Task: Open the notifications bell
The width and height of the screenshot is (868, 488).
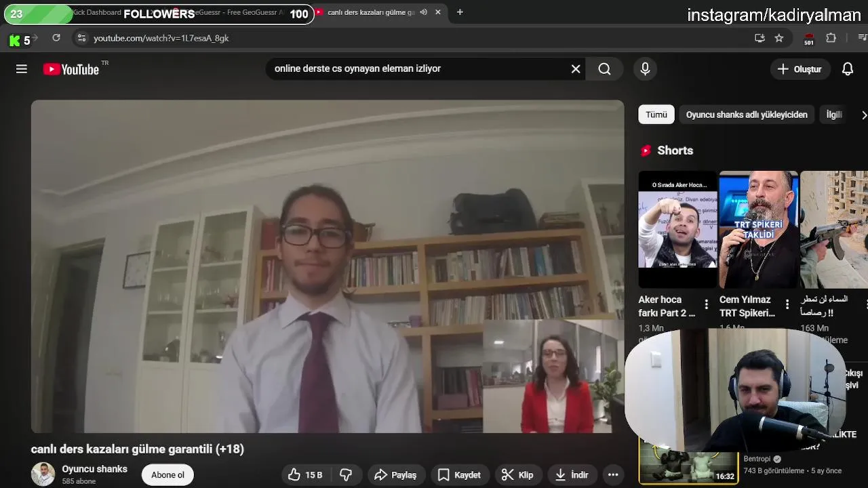Action: [848, 69]
